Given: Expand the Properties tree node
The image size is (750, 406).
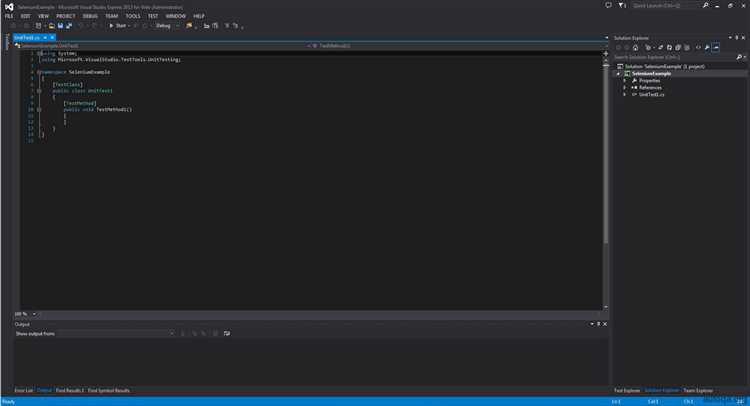Looking at the screenshot, I should (x=625, y=80).
